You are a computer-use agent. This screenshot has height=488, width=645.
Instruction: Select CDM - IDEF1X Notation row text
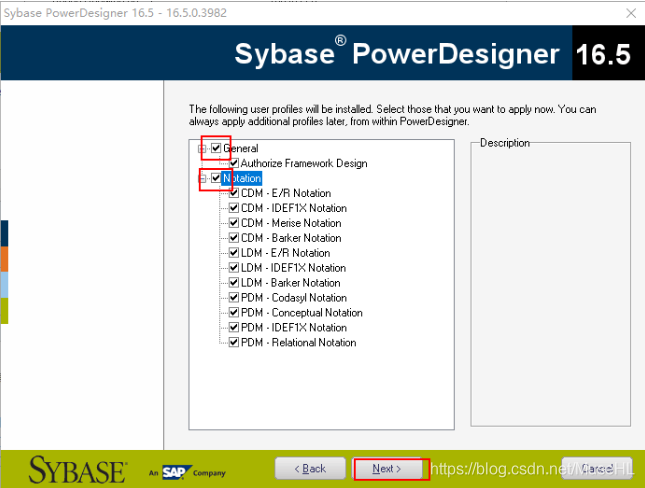(x=294, y=208)
